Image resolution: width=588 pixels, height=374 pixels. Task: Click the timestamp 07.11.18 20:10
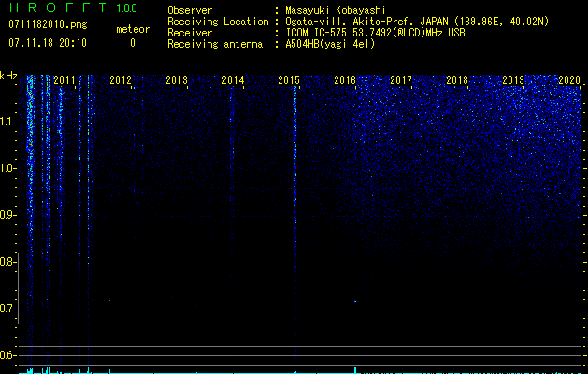click(48, 43)
